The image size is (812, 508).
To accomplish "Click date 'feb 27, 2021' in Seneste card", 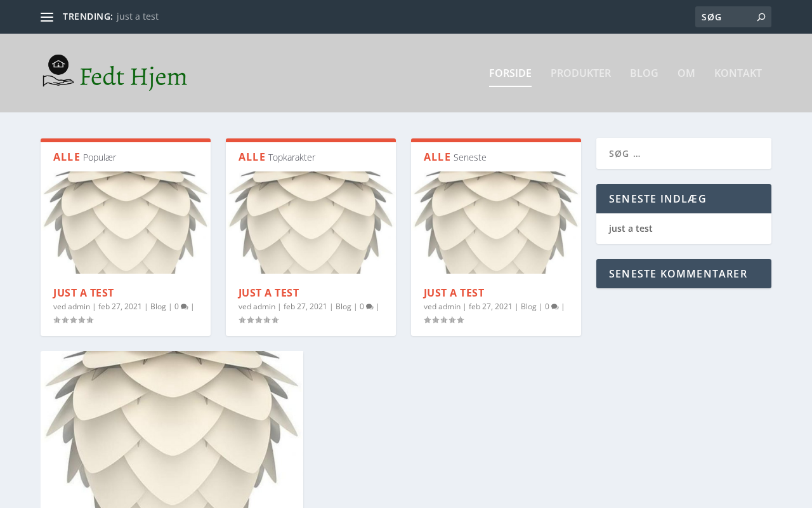I will coord(490,307).
